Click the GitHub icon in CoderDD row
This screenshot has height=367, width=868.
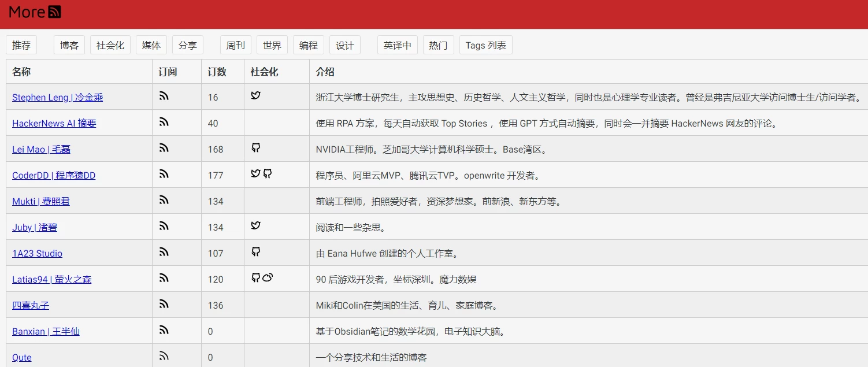click(x=267, y=174)
